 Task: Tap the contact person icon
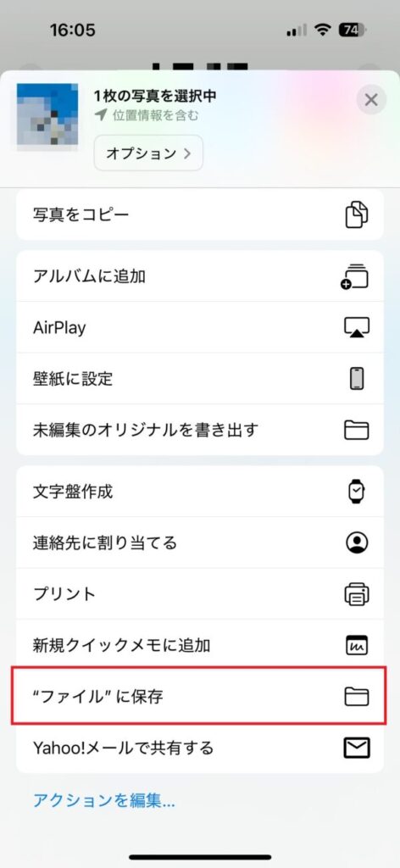(357, 542)
